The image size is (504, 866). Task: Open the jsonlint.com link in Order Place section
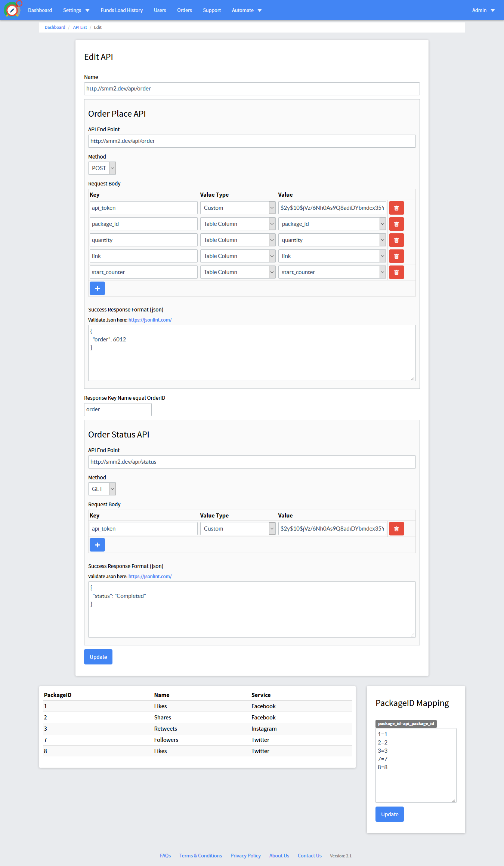tap(150, 320)
